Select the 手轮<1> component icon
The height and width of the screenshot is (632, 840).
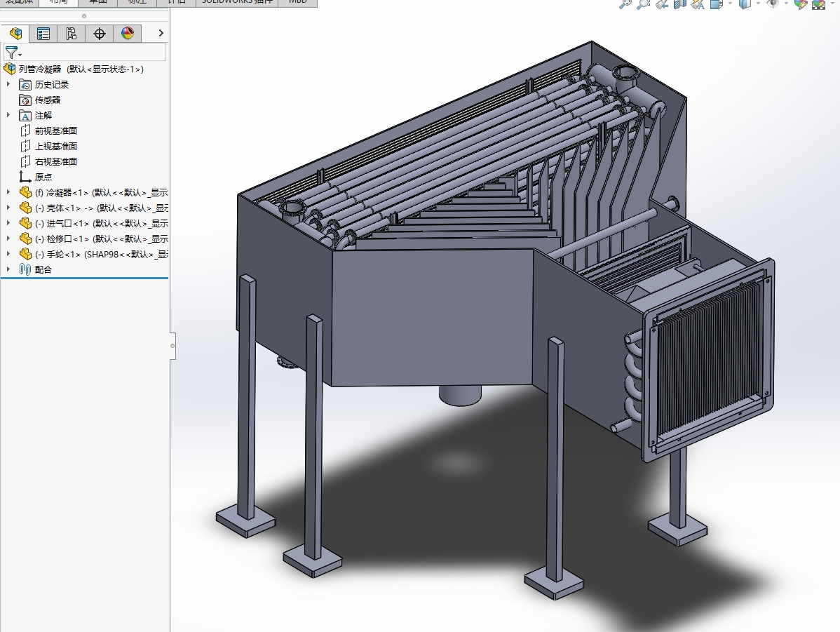(x=25, y=255)
